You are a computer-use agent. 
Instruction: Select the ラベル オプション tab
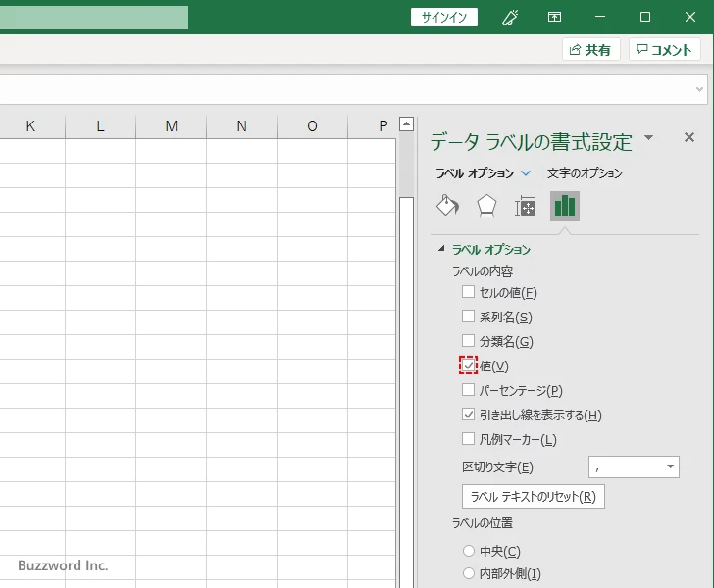coord(475,173)
